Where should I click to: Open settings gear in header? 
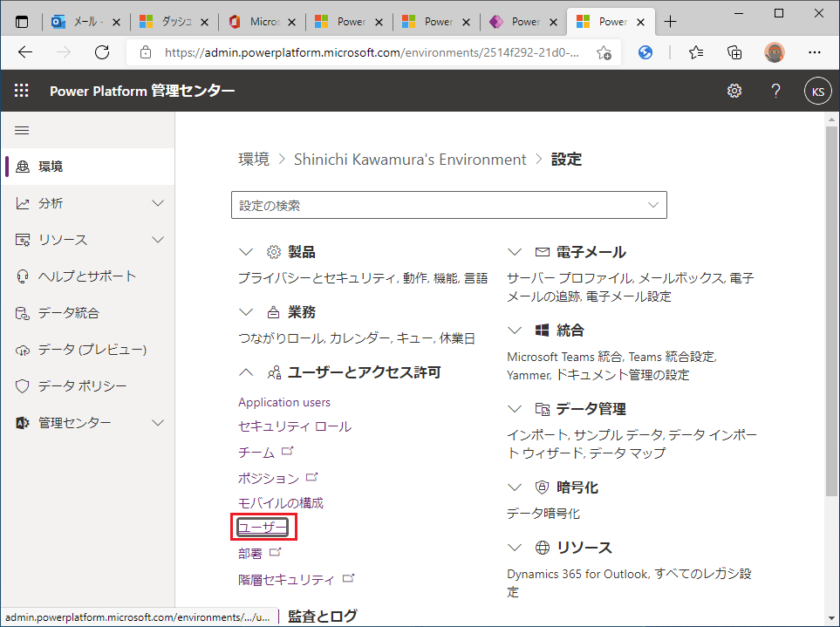[x=734, y=91]
